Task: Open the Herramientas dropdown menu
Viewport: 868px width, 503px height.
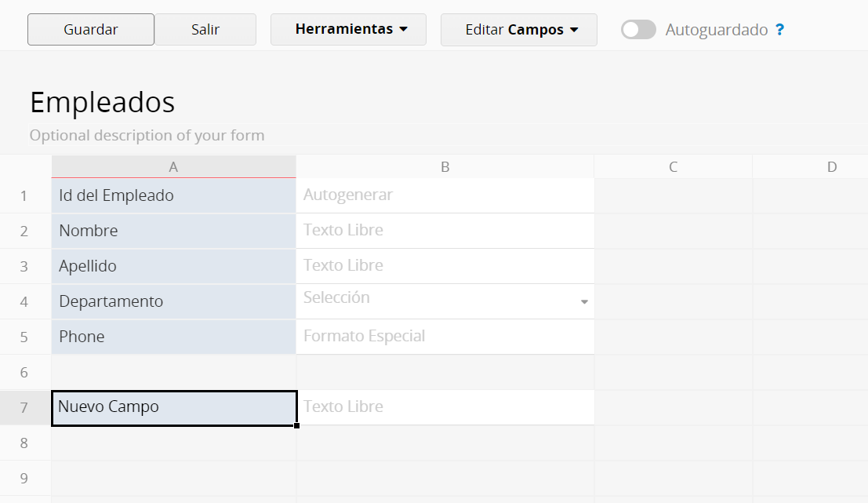Action: [x=348, y=29]
